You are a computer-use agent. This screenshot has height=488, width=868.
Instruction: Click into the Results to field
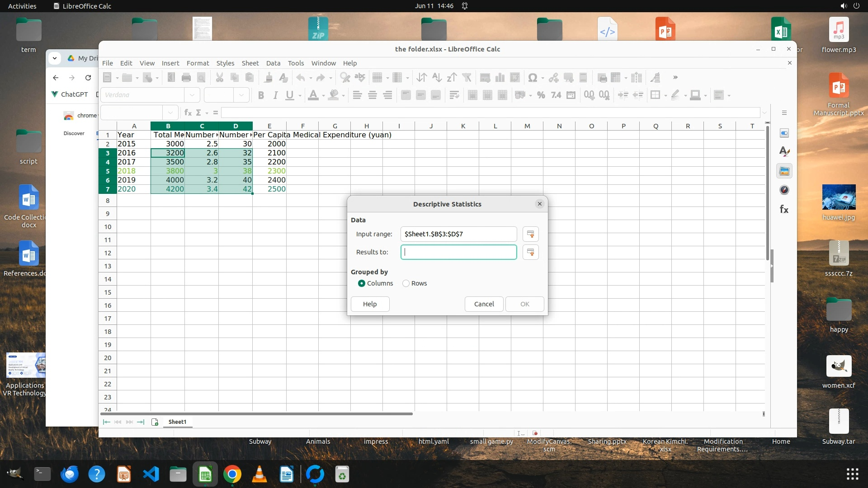click(458, 252)
